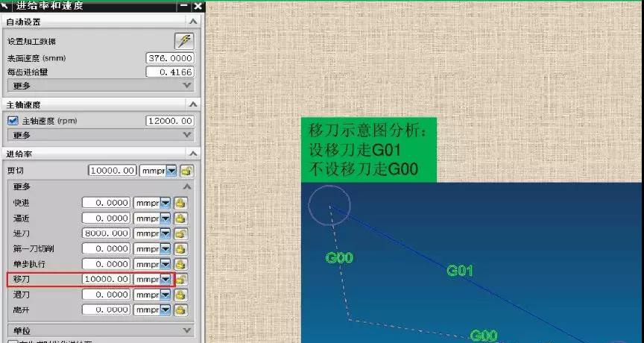Collapse the 自动设置 section

click(x=192, y=22)
